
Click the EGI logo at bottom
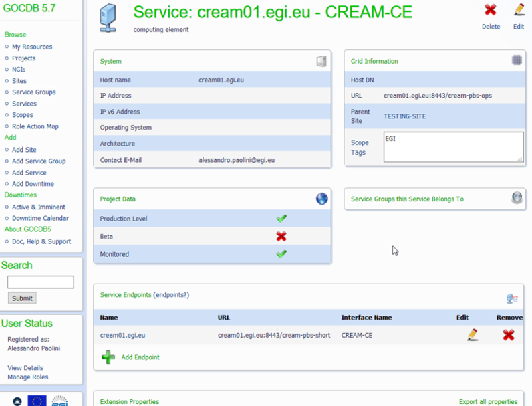[59, 401]
